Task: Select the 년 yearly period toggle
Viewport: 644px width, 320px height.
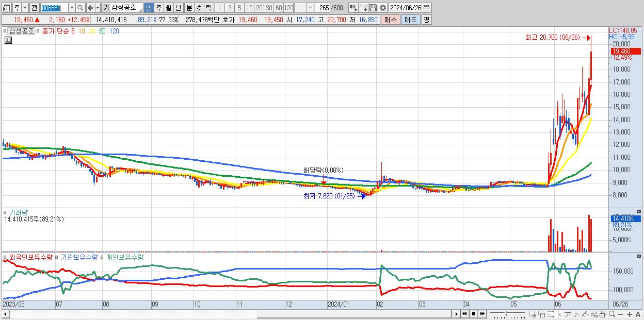Action: pyautogui.click(x=178, y=8)
